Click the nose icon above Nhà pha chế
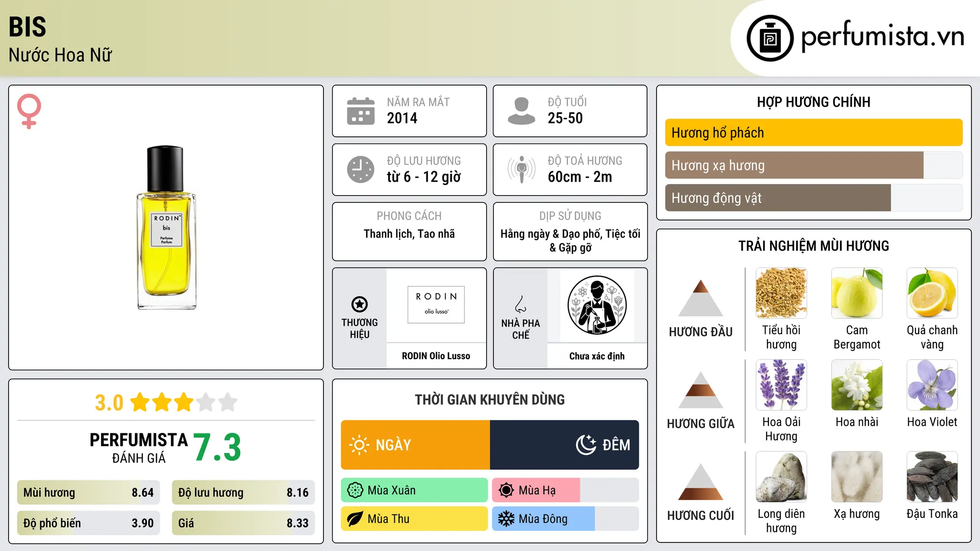Screen dimensions: 980x551 (521, 304)
